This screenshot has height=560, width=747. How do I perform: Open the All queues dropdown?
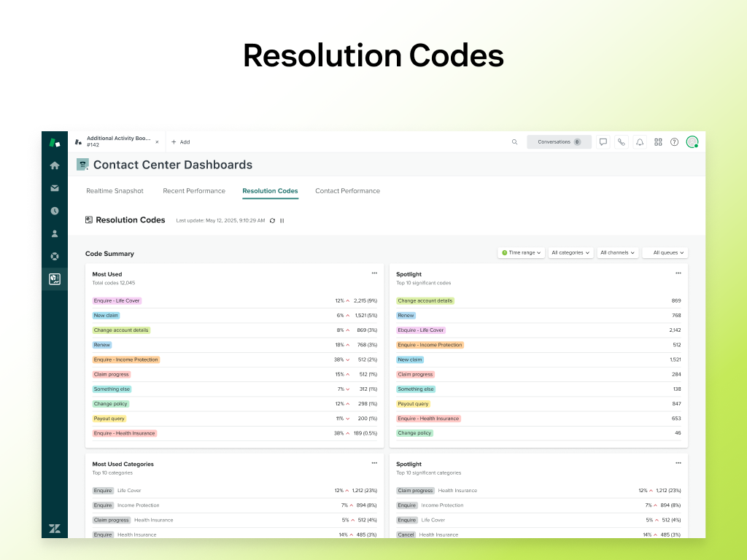665,253
